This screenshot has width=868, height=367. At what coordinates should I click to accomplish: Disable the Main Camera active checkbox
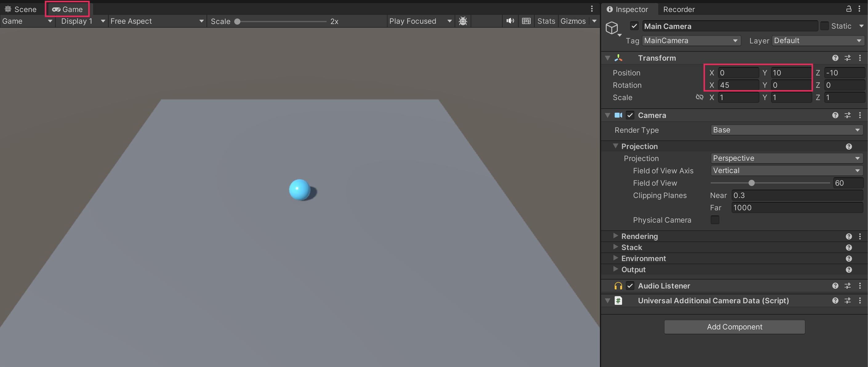pyautogui.click(x=634, y=26)
